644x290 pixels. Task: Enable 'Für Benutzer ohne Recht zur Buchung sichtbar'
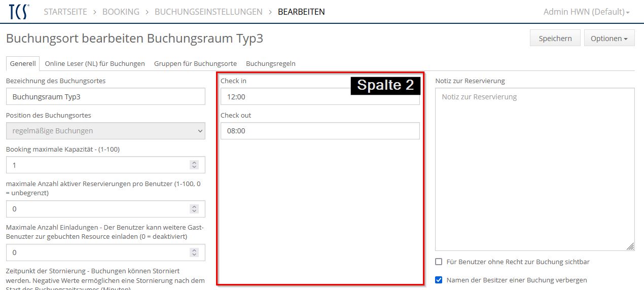[439, 262]
